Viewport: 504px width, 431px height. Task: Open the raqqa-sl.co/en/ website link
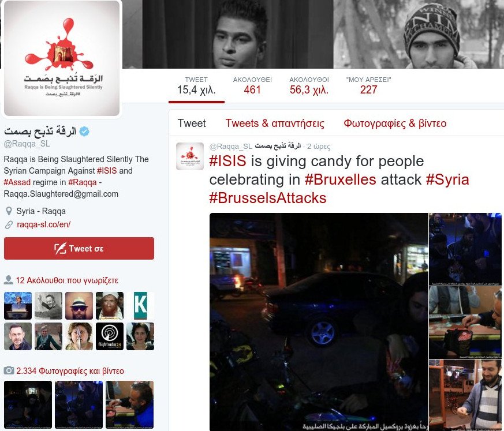click(44, 224)
